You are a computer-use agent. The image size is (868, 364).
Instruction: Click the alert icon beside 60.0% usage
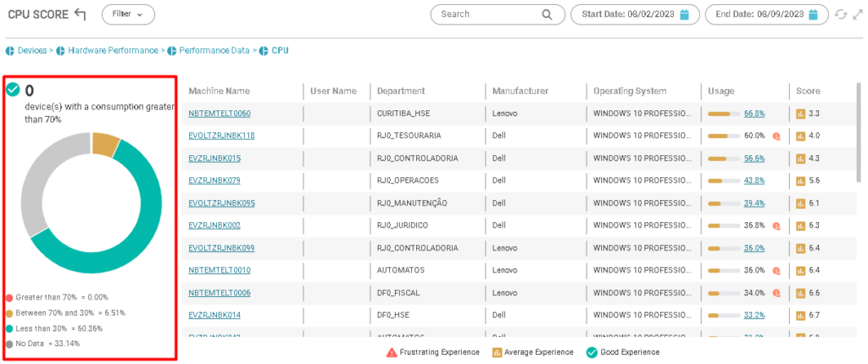coord(776,136)
